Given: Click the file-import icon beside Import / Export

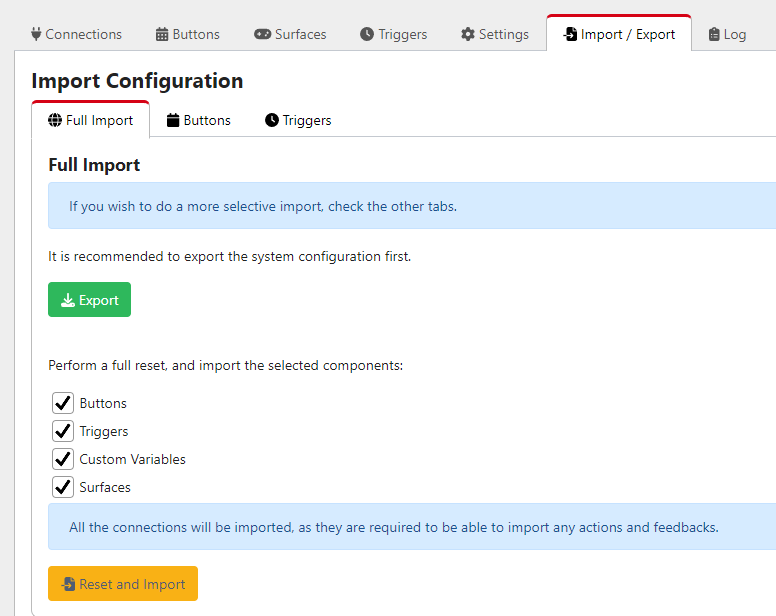Looking at the screenshot, I should pyautogui.click(x=570, y=34).
